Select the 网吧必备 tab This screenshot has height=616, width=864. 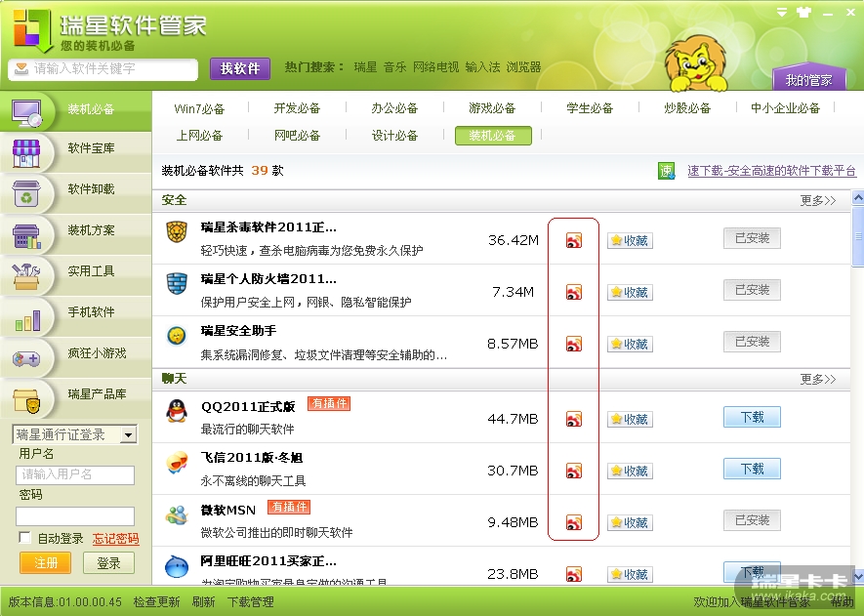[x=297, y=136]
